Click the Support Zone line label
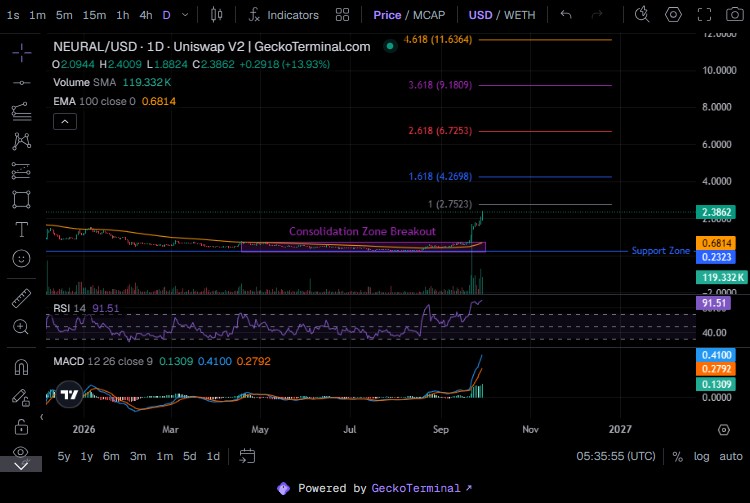The width and height of the screenshot is (750, 503). [x=661, y=251]
